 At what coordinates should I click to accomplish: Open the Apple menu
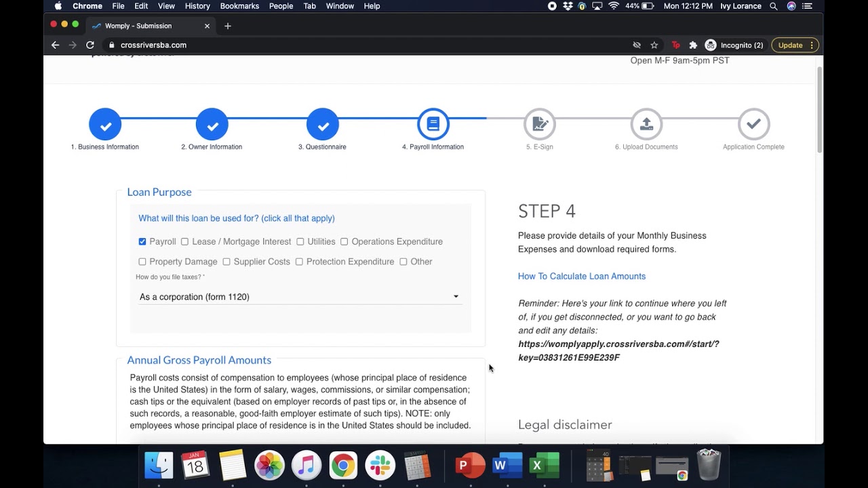[58, 6]
